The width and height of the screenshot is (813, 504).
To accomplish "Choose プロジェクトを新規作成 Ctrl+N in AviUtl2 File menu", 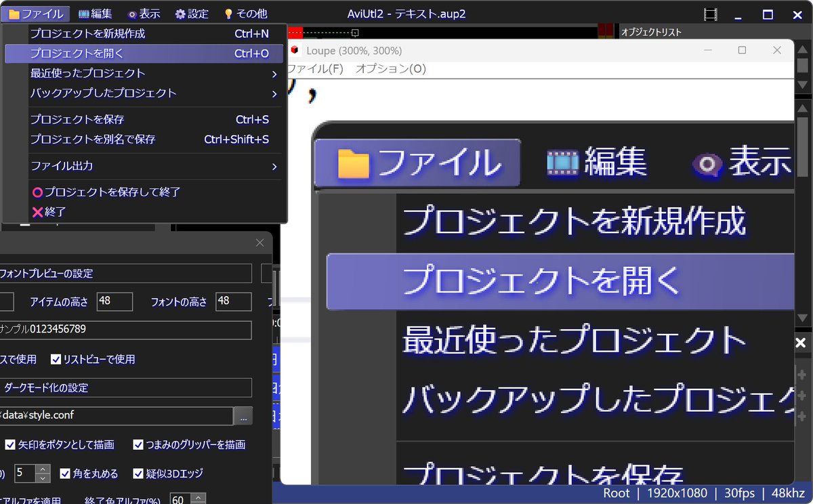I will pyautogui.click(x=144, y=34).
